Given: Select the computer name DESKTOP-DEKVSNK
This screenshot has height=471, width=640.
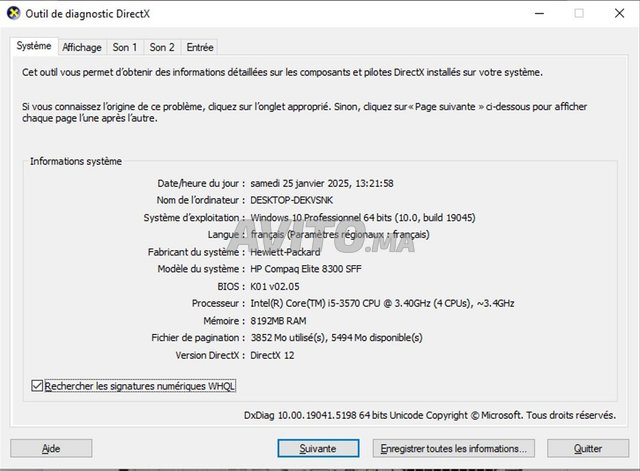Looking at the screenshot, I should point(291,200).
